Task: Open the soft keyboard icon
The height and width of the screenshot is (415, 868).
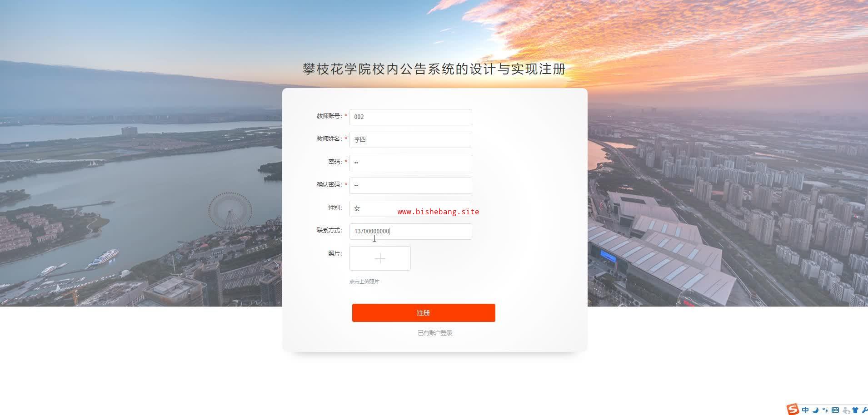Action: (x=835, y=410)
